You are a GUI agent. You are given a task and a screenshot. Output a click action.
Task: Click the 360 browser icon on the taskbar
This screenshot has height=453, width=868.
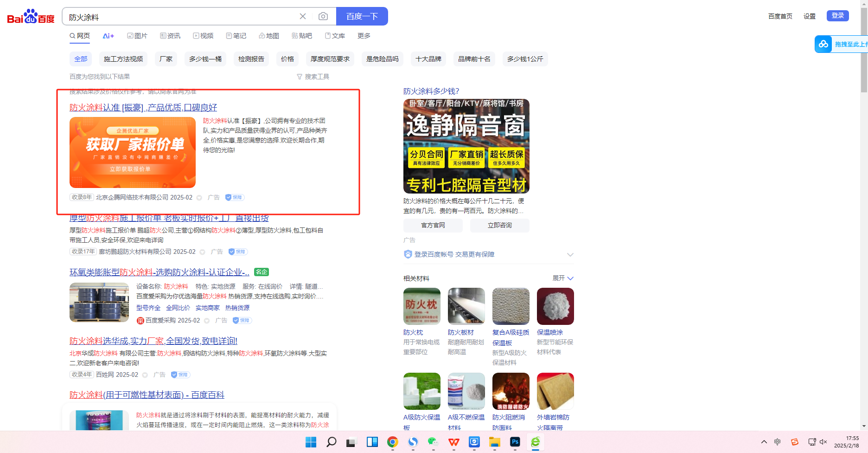[x=535, y=442]
